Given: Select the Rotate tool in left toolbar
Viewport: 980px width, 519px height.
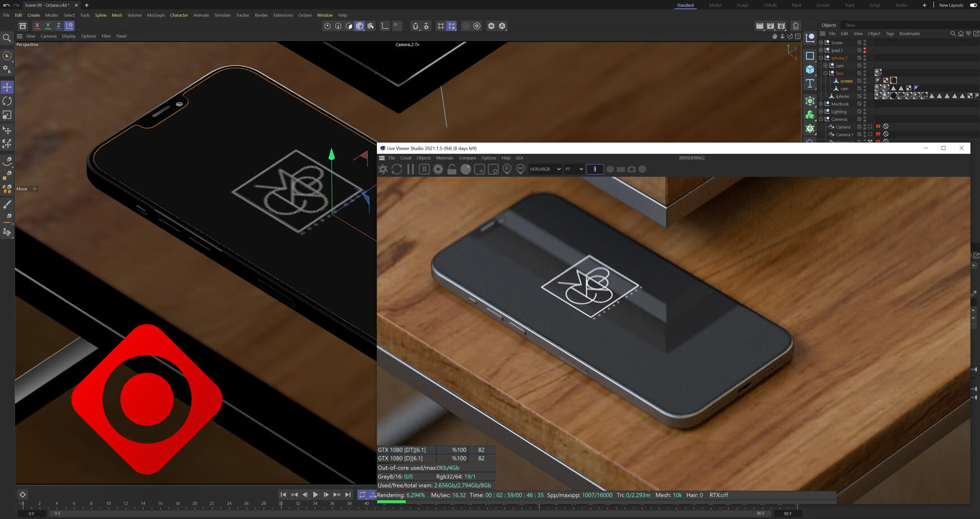Looking at the screenshot, I should tap(7, 101).
